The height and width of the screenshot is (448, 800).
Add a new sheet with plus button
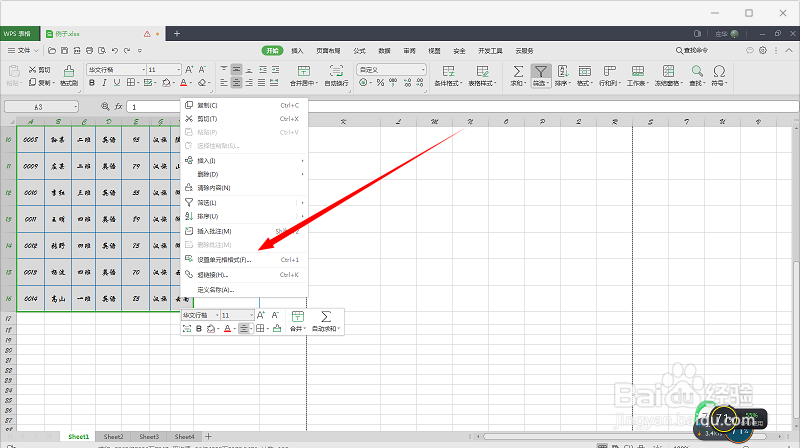point(208,436)
